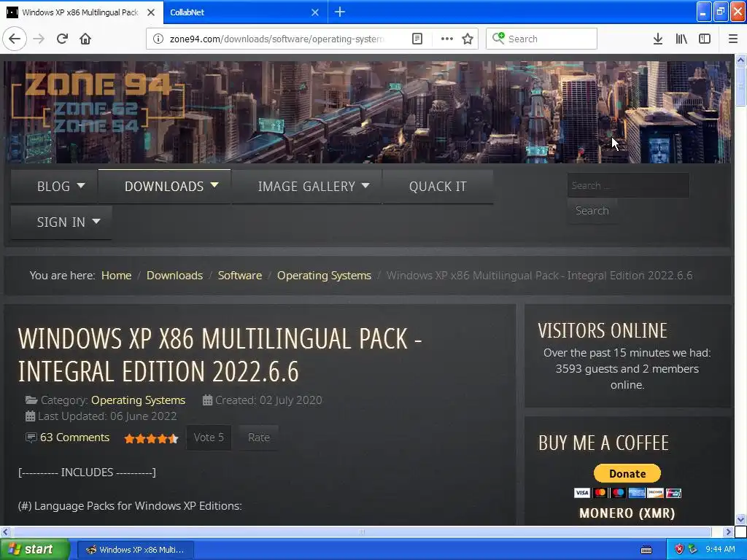Click the page title heading text
Image resolution: width=747 pixels, height=560 pixels.
(220, 355)
